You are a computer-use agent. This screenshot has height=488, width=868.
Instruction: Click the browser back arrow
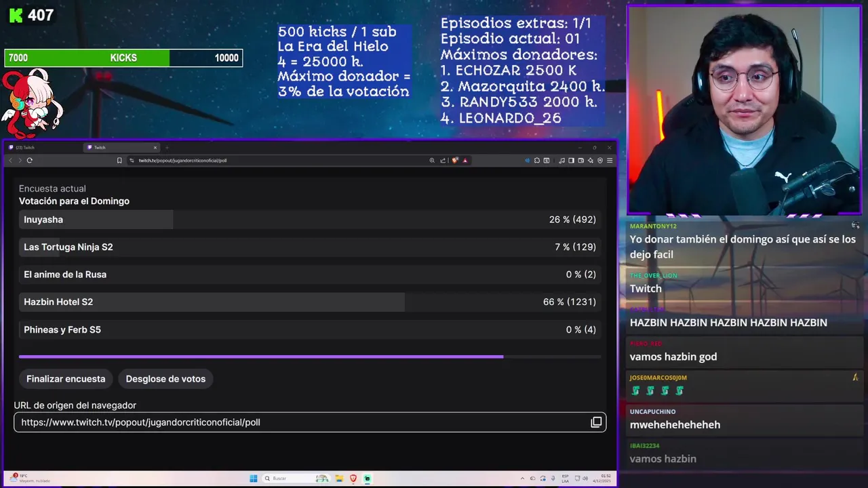(10, 161)
